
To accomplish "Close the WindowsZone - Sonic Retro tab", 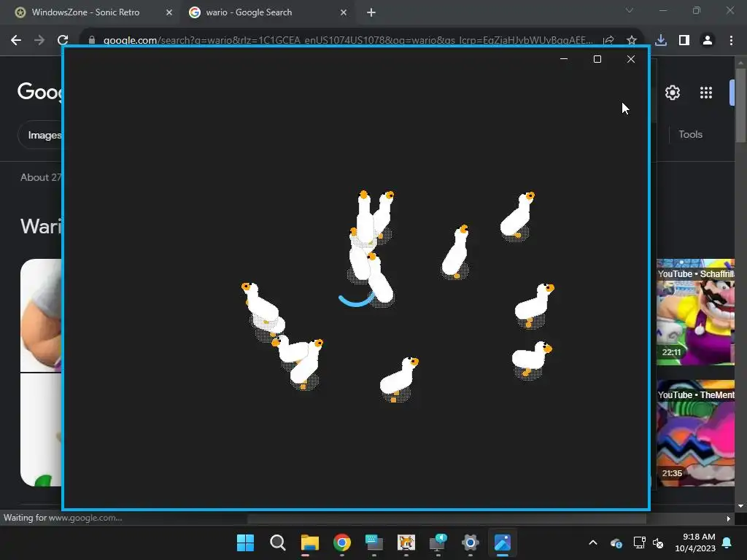I will coord(169,12).
